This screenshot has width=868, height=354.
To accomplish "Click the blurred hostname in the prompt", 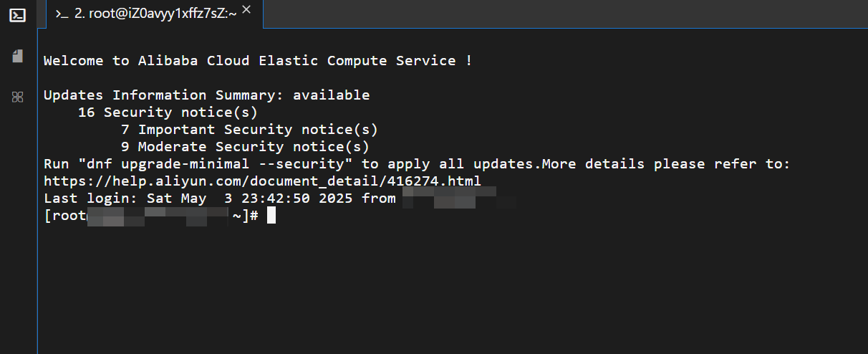I will tap(158, 216).
